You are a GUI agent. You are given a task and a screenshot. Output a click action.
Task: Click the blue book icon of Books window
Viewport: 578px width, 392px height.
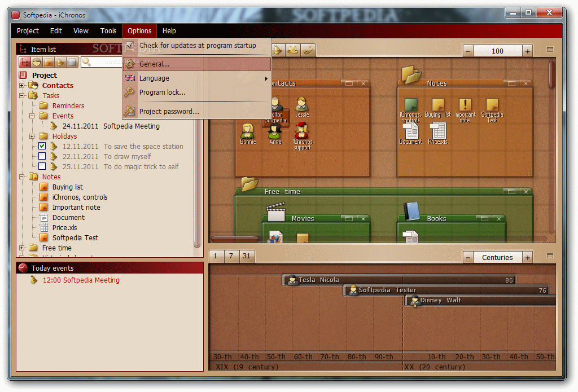click(411, 211)
